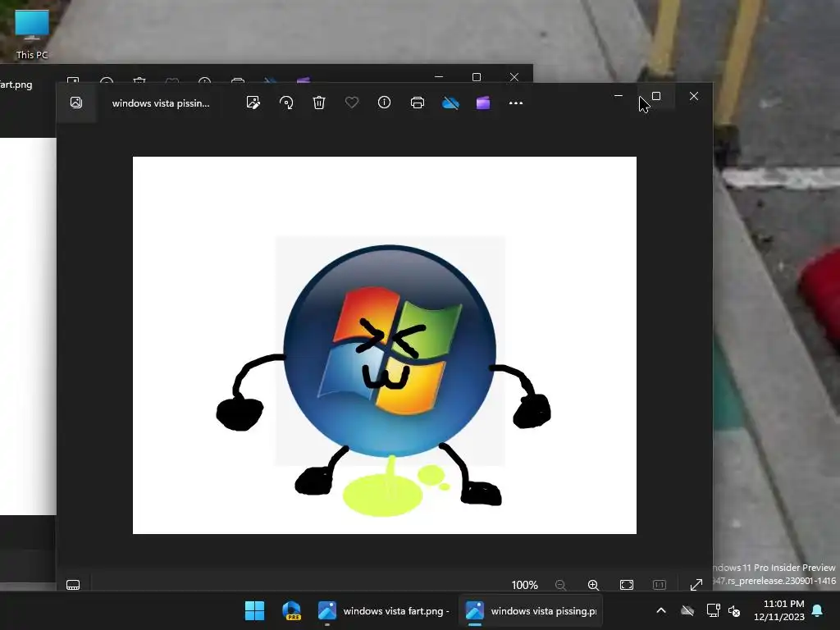Close the background fart.png Photos window
This screenshot has width=840, height=630.
click(514, 77)
